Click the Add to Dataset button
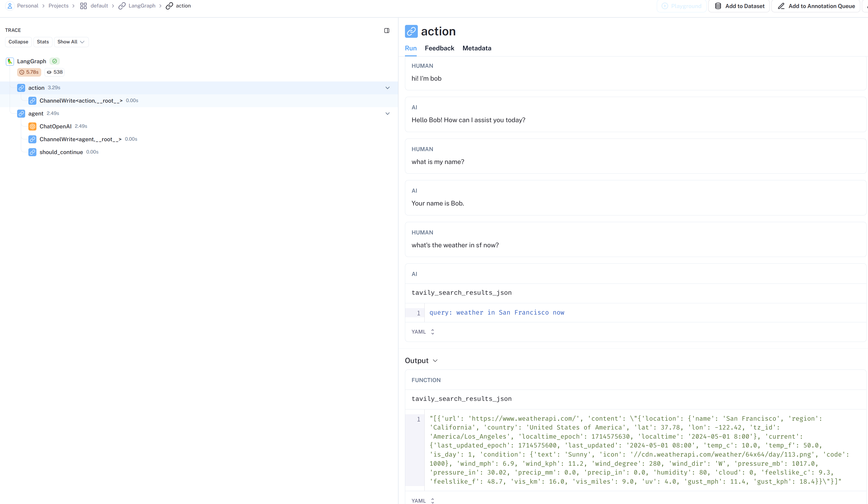 [739, 6]
